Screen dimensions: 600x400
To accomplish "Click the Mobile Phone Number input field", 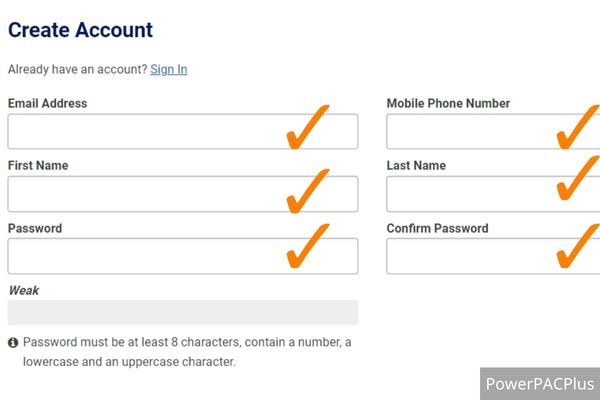I will click(470, 132).
